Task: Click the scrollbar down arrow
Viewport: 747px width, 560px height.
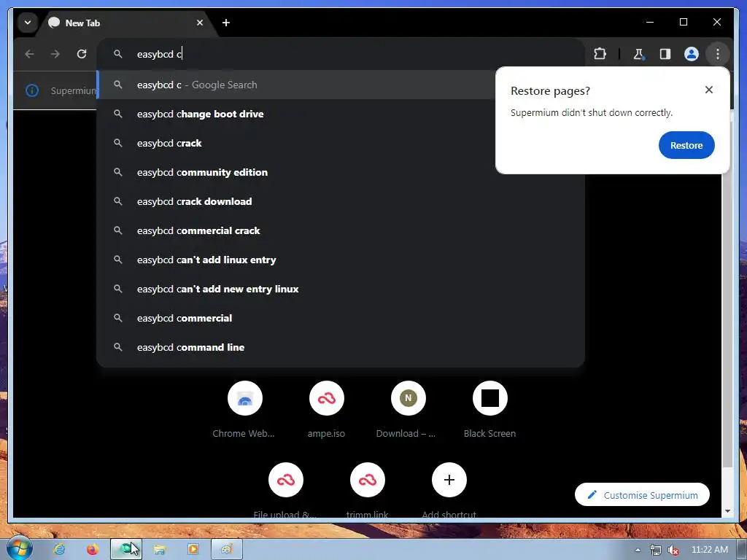Action: 727,511
